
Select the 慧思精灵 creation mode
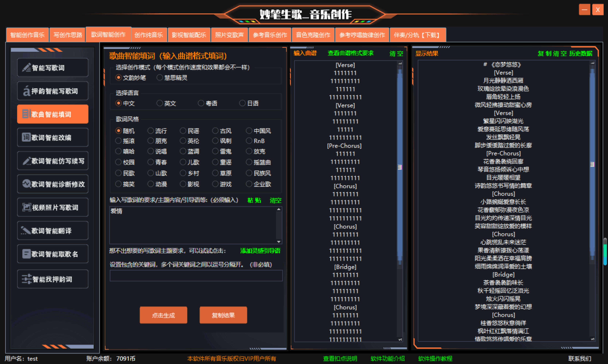[x=160, y=78]
